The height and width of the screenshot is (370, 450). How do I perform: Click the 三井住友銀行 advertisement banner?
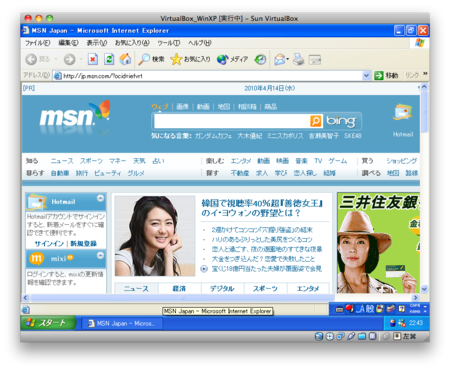[378, 243]
